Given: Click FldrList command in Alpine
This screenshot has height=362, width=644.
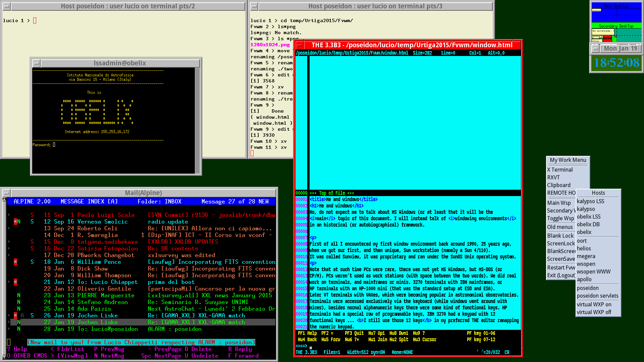Looking at the screenshot, I should (67, 349).
